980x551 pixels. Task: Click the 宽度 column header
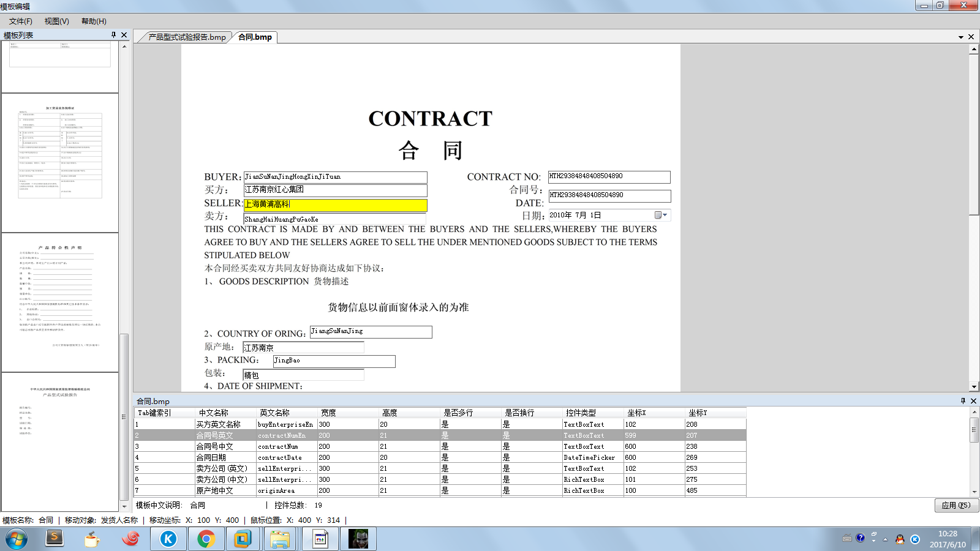pyautogui.click(x=348, y=413)
